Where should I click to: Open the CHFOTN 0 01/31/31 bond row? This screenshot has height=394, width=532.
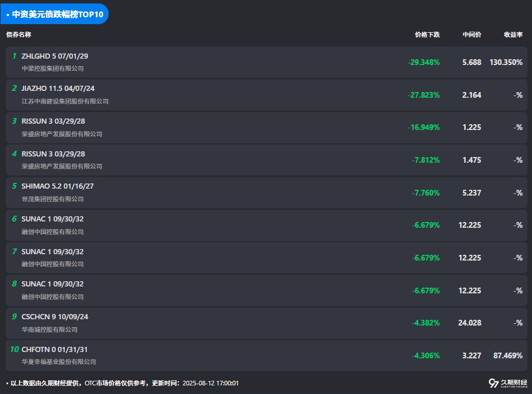point(55,349)
